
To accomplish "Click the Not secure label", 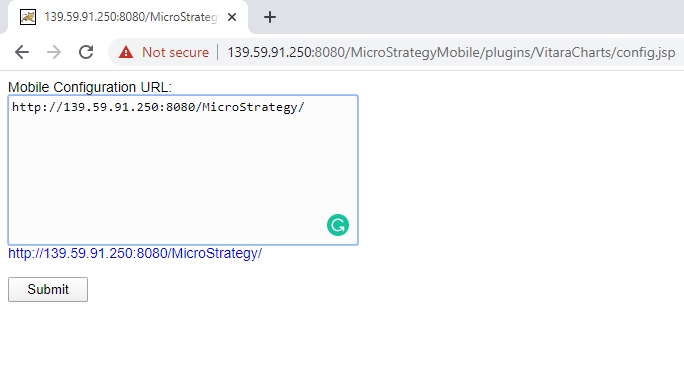I will click(175, 52).
